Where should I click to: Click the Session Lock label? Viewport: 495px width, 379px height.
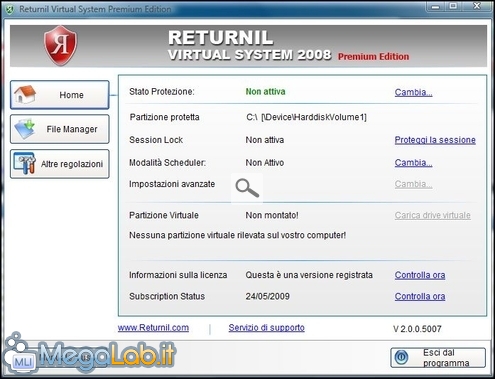pos(156,140)
